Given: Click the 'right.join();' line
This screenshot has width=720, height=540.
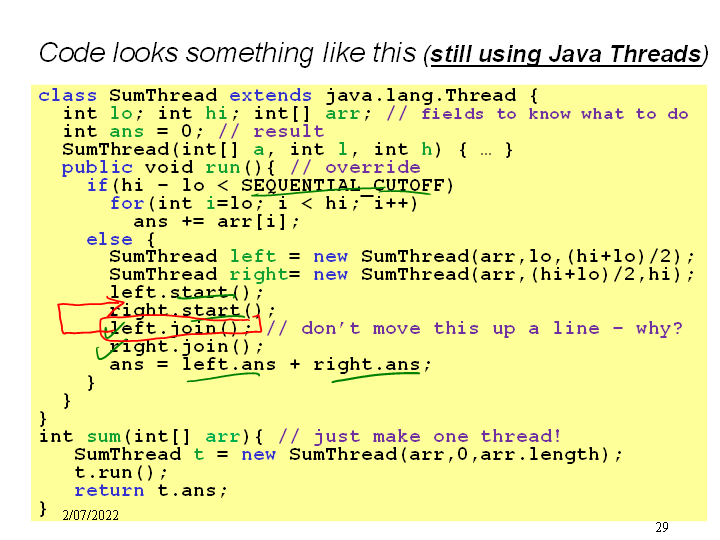Looking at the screenshot, I should (x=187, y=347).
